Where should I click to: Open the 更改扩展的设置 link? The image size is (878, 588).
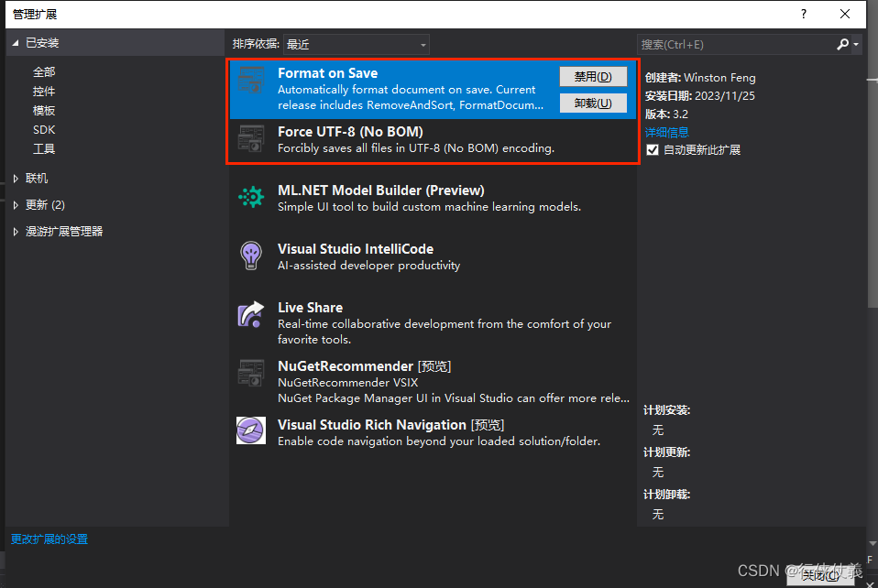49,539
